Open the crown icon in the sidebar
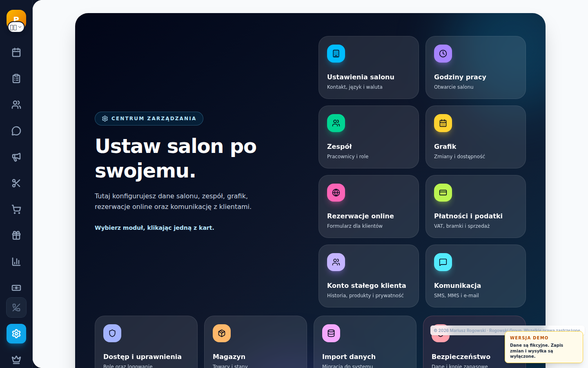Screen dimensions: 588x368 coord(16,360)
